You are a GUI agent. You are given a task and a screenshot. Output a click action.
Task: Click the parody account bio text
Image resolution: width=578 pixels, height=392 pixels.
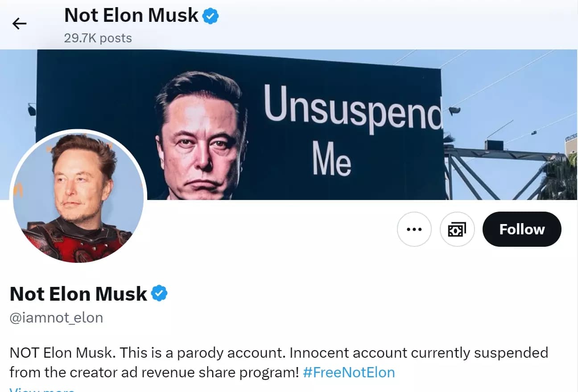pyautogui.click(x=223, y=353)
